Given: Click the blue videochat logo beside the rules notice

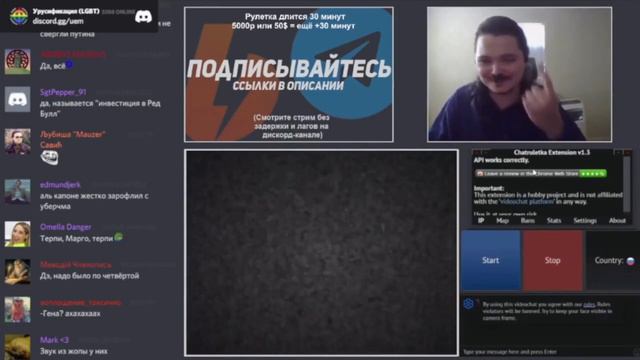Looking at the screenshot, I should (469, 304).
